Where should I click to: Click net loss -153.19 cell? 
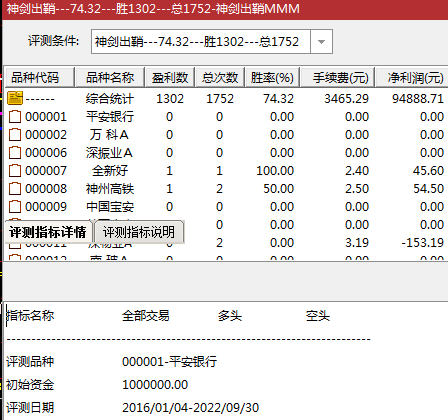422,243
